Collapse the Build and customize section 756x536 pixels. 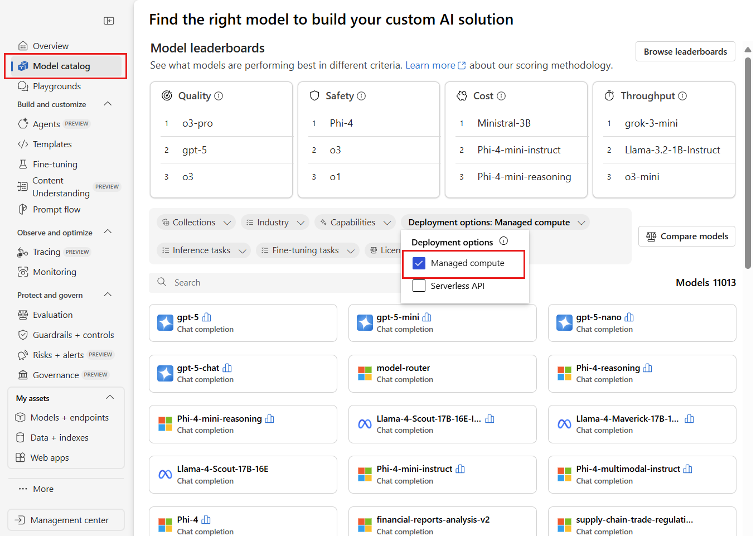(108, 104)
